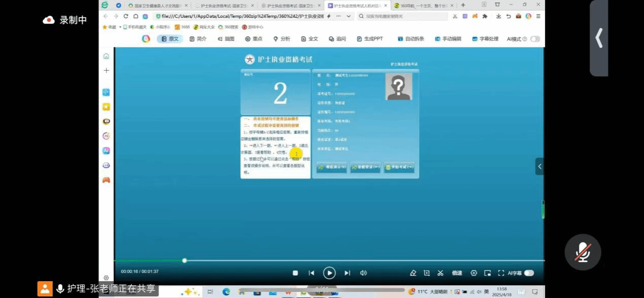Click the plus icon in left sidebar
Image resolution: width=644 pixels, height=298 pixels.
[x=106, y=70]
